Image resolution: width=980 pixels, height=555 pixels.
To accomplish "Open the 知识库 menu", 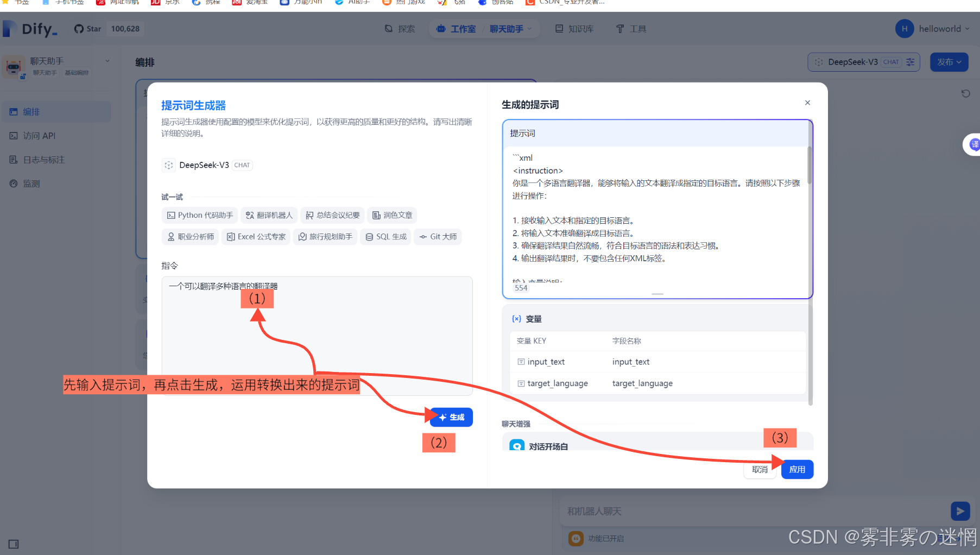I will tap(574, 29).
